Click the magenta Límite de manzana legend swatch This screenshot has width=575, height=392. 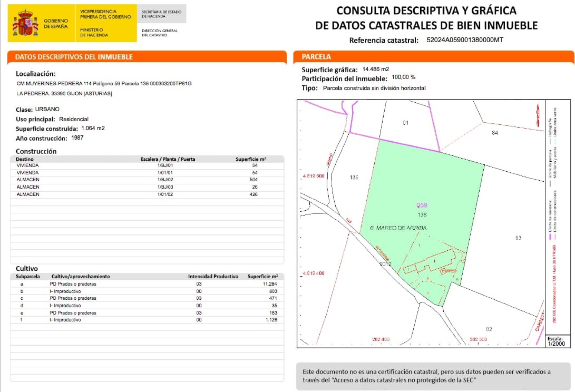[x=550, y=236]
